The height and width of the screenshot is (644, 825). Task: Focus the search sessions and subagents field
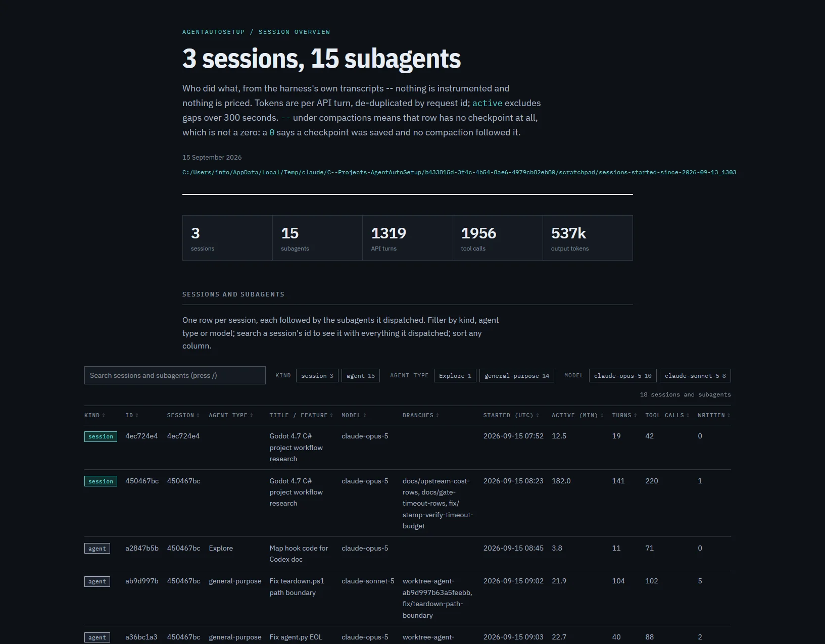tap(175, 375)
